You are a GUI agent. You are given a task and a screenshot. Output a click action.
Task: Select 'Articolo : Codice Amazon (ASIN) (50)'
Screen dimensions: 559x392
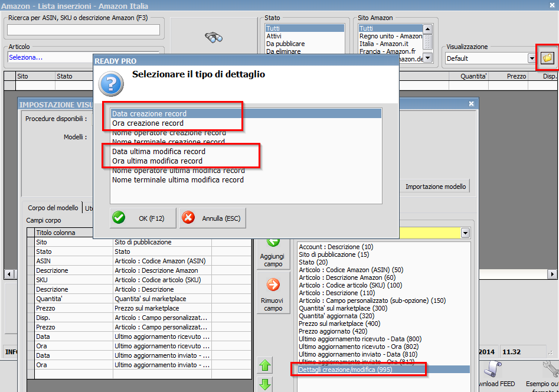click(384, 270)
